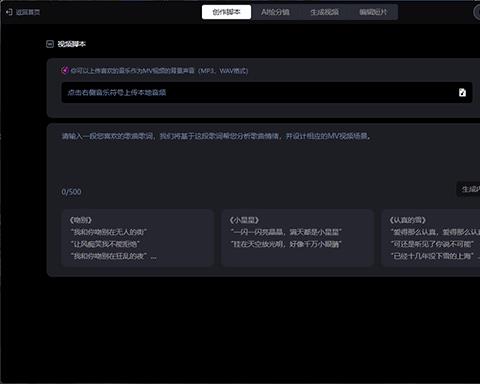Click the MP3/WAV background music hint text

click(159, 71)
